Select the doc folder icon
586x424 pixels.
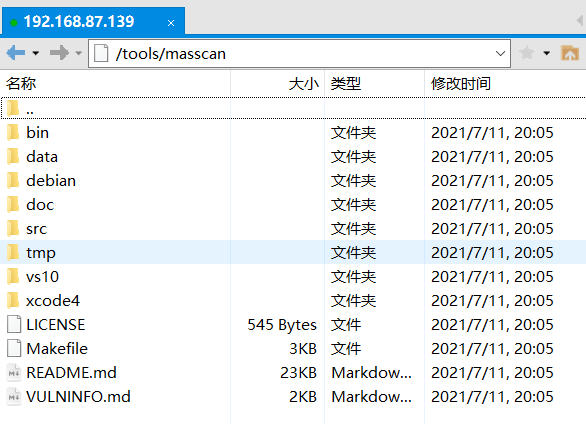point(13,204)
